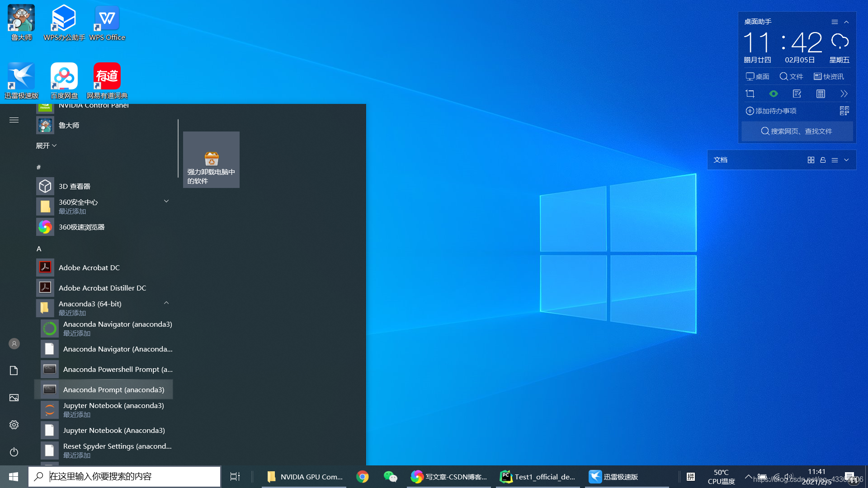The image size is (868, 488).
Task: Toggle the green eye protection icon
Action: (774, 94)
